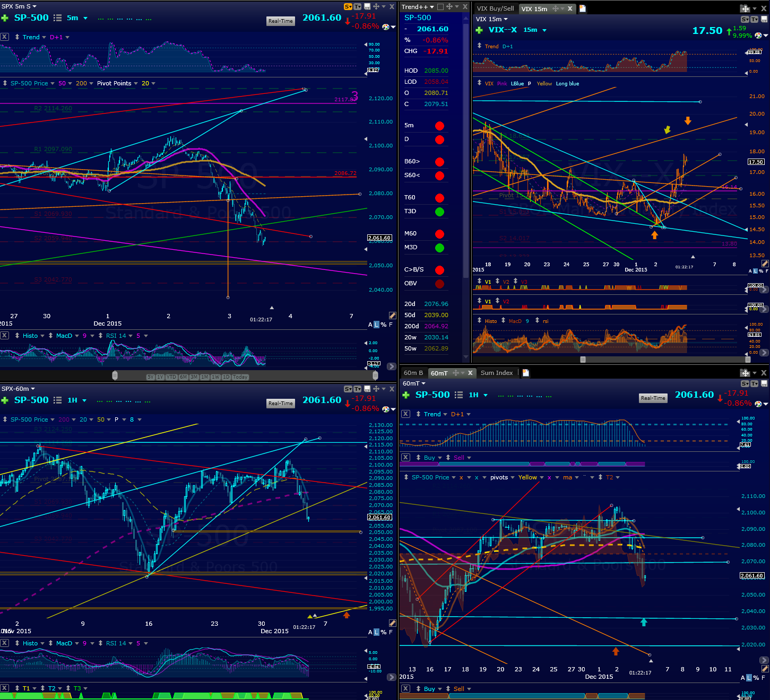Expand the 15m interval dropdown for VIX--X

tap(544, 30)
